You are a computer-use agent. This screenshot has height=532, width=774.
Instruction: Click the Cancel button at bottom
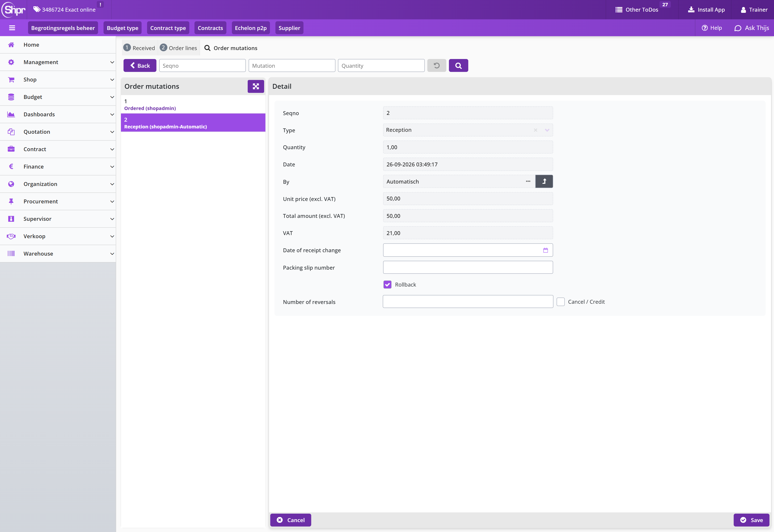(291, 520)
